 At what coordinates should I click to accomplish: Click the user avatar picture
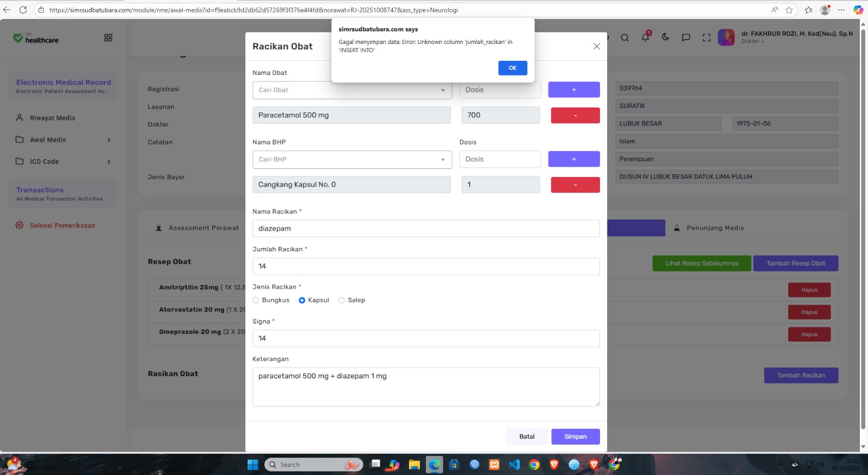coord(726,37)
